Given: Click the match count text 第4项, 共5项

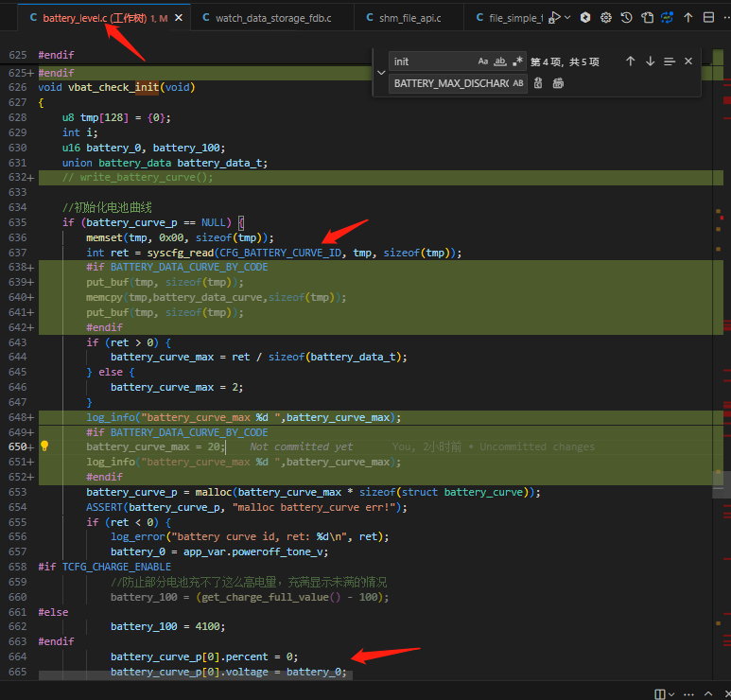Looking at the screenshot, I should [565, 61].
